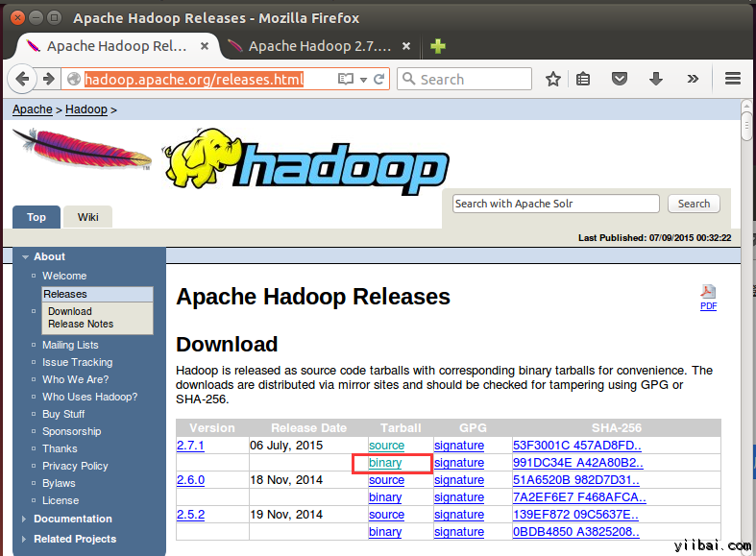Select the Wiki tab on the page
The image size is (756, 556).
click(88, 217)
